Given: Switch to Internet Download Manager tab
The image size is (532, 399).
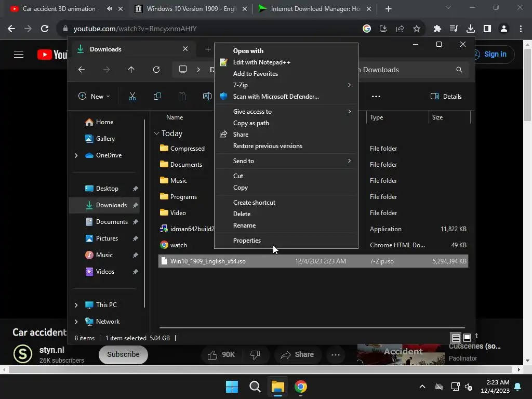Looking at the screenshot, I should (314, 9).
